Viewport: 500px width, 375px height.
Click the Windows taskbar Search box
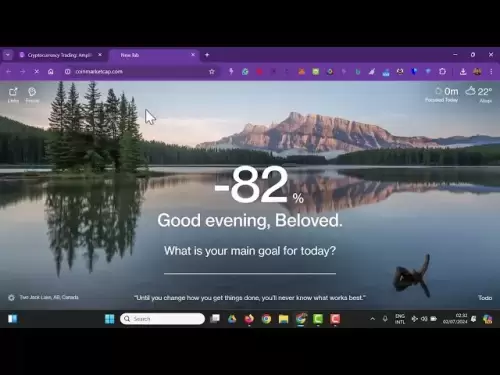click(162, 319)
